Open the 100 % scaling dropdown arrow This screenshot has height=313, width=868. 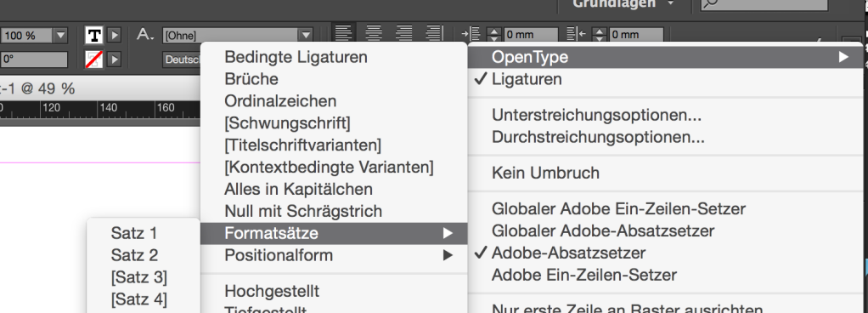[x=60, y=36]
